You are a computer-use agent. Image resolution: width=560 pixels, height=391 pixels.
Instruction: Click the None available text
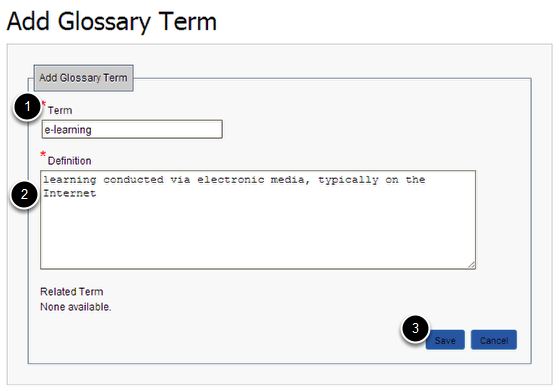click(76, 307)
